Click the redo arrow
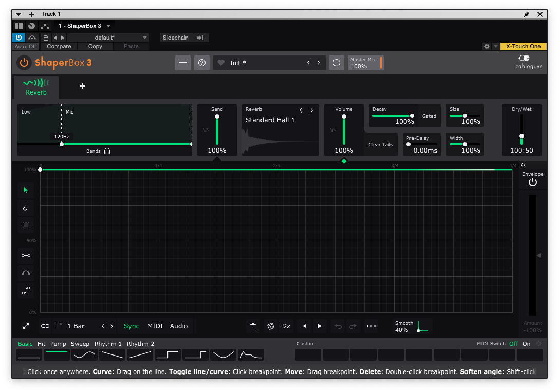 click(x=352, y=326)
